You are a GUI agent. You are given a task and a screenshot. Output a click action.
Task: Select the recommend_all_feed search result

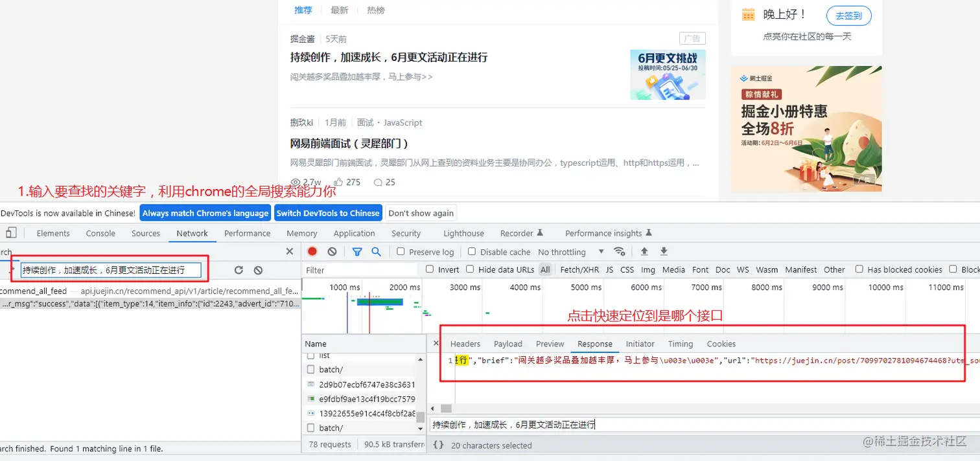[x=150, y=291]
